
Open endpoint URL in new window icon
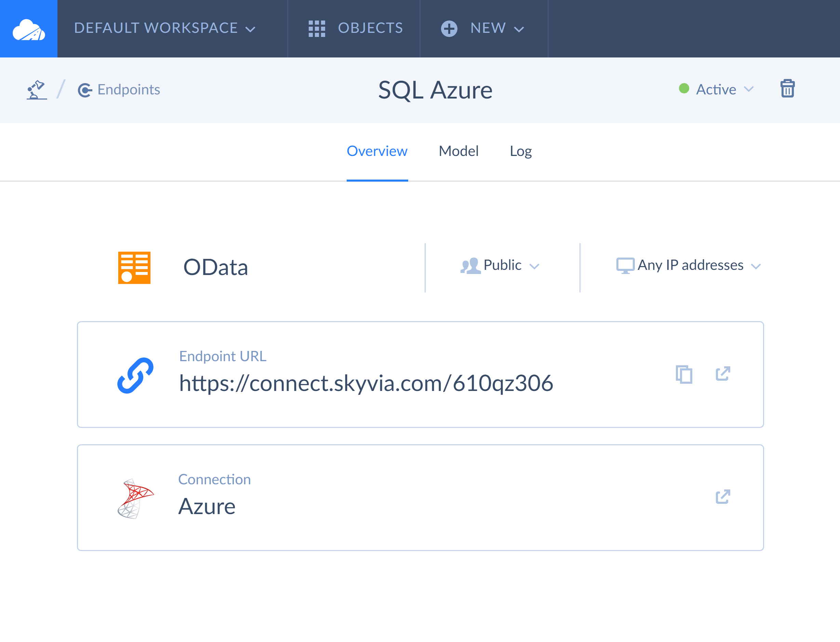[x=723, y=374]
